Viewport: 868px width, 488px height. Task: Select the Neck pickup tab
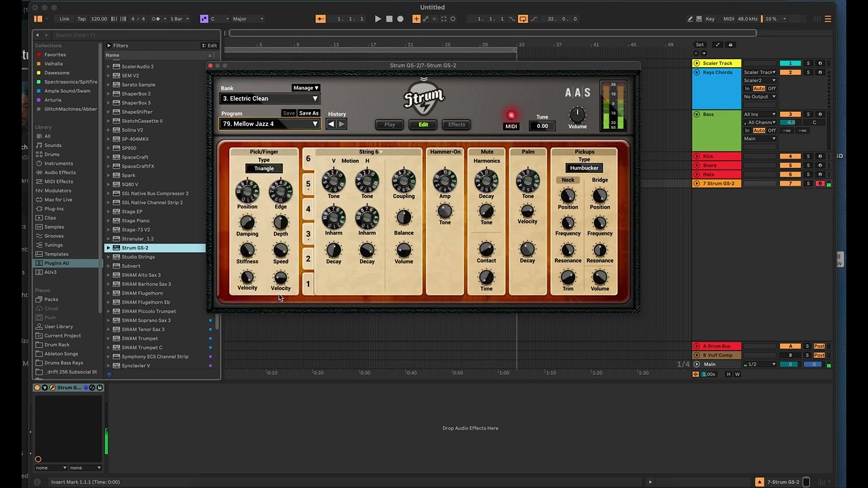point(568,180)
